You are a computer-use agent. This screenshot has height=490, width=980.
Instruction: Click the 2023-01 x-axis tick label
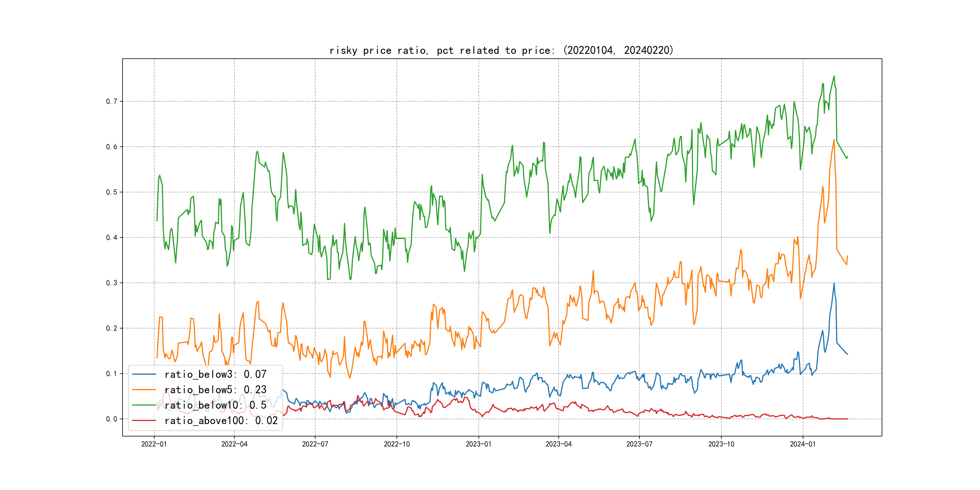click(479, 444)
